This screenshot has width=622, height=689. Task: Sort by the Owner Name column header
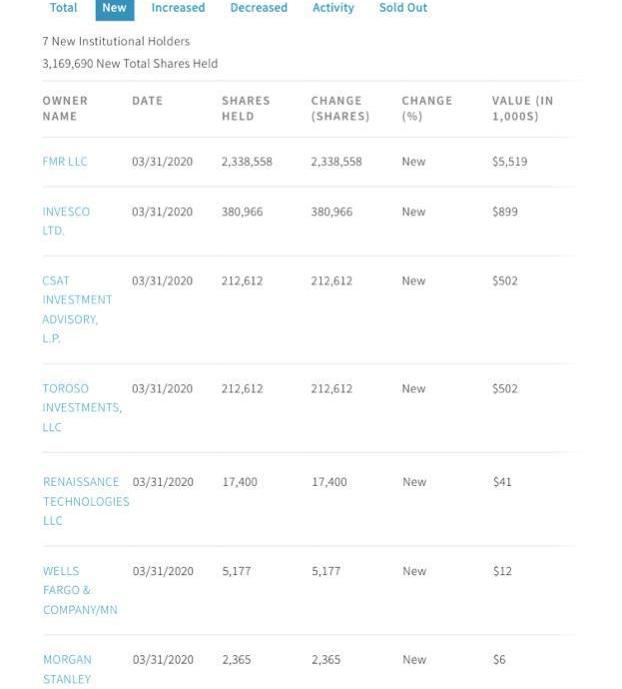click(65, 108)
